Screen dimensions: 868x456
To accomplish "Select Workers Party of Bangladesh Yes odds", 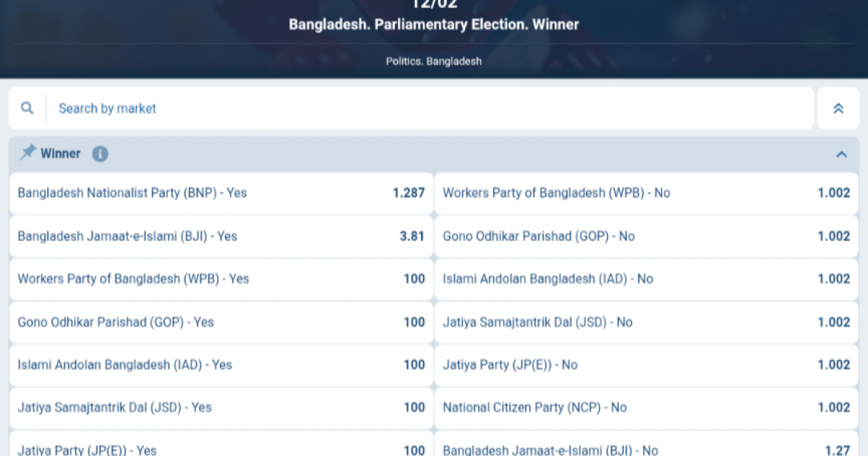I will tap(217, 279).
